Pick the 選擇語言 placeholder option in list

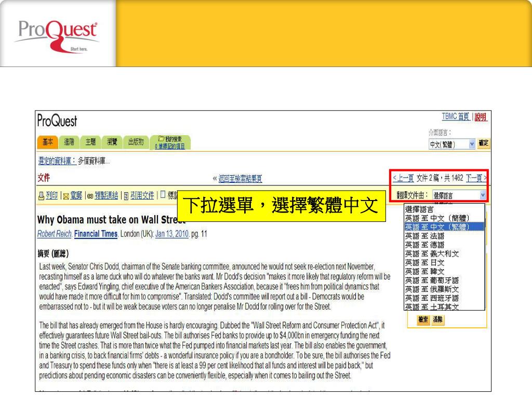(444, 209)
